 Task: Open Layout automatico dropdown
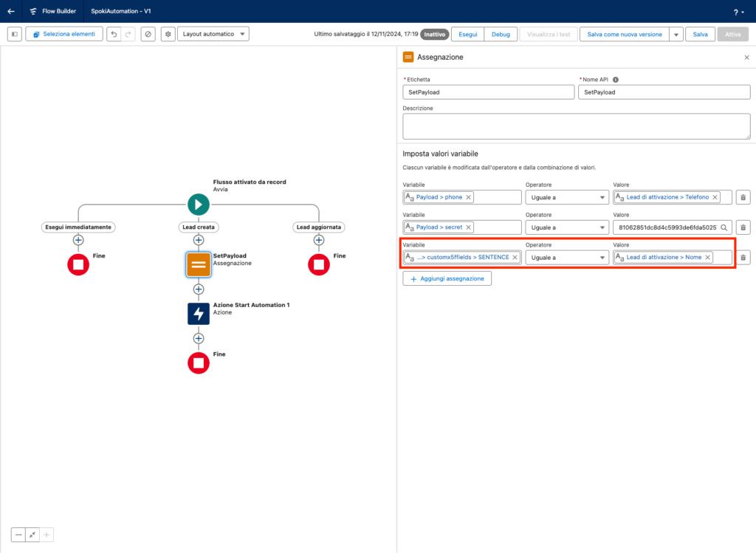213,34
